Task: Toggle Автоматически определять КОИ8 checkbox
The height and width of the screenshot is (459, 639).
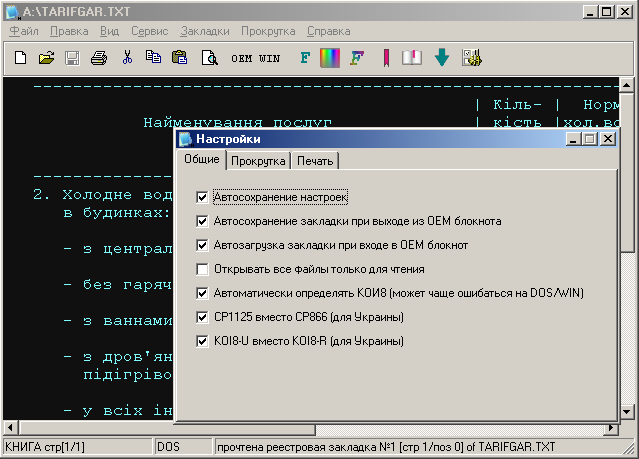Action: click(202, 293)
